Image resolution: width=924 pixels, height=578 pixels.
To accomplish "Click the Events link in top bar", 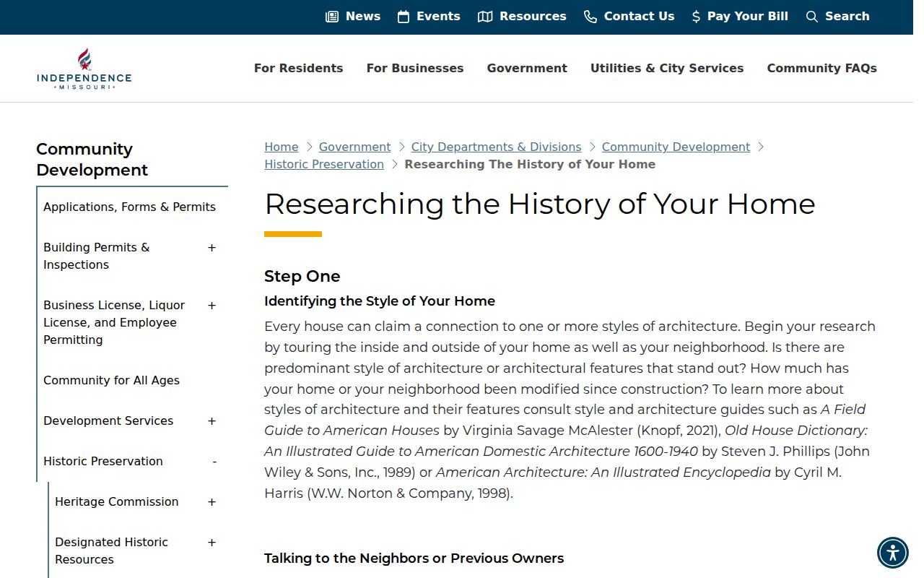I will 438,17.
